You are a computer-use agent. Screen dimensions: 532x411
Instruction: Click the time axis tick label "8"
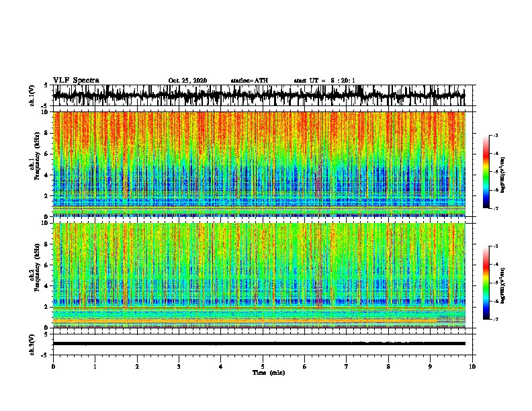(388, 367)
